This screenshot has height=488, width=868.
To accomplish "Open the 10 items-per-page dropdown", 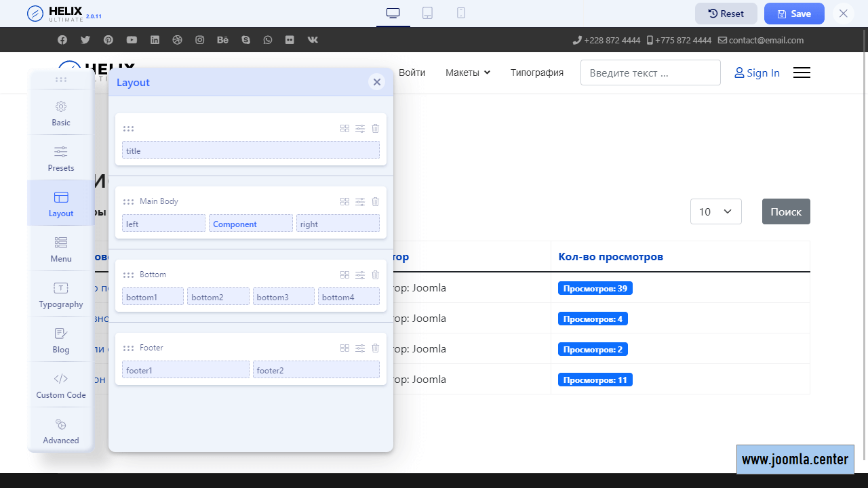I will [x=715, y=211].
